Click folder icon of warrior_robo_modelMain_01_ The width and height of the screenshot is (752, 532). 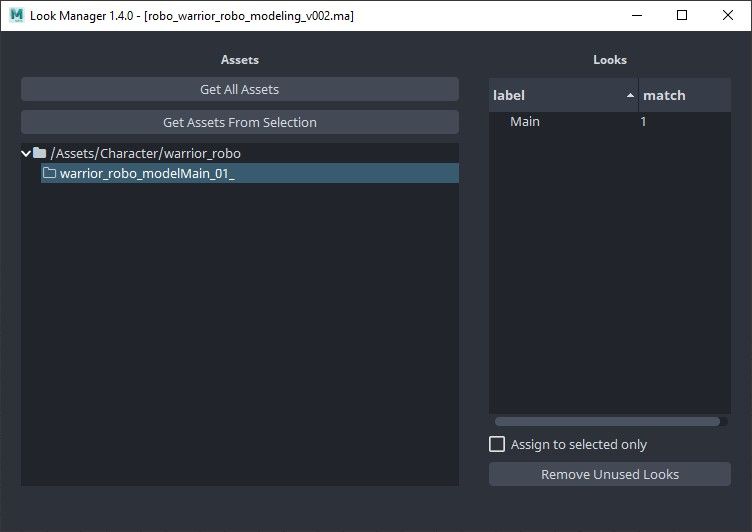point(50,174)
